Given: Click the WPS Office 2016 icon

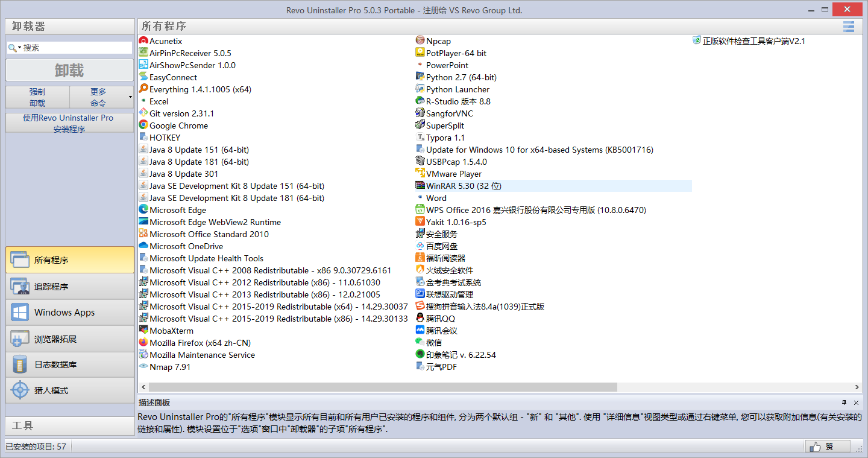Looking at the screenshot, I should 420,210.
